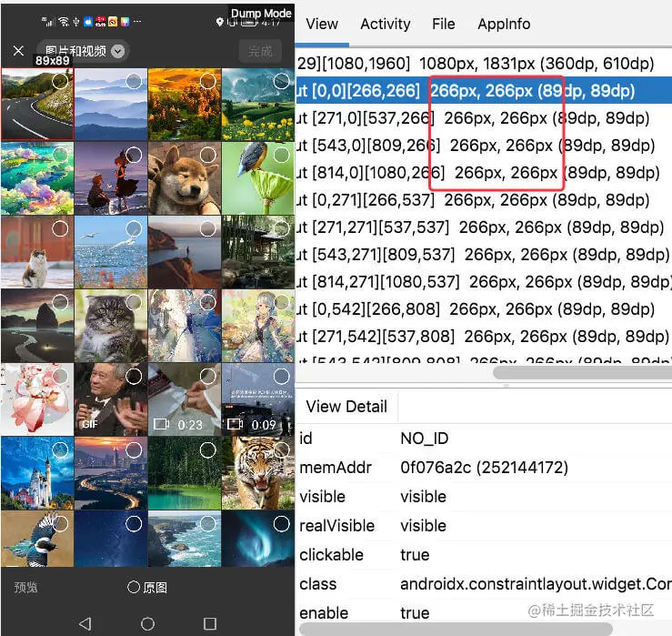Click the video camera icon on 0:23 clip
The width and height of the screenshot is (672, 636).
click(161, 425)
